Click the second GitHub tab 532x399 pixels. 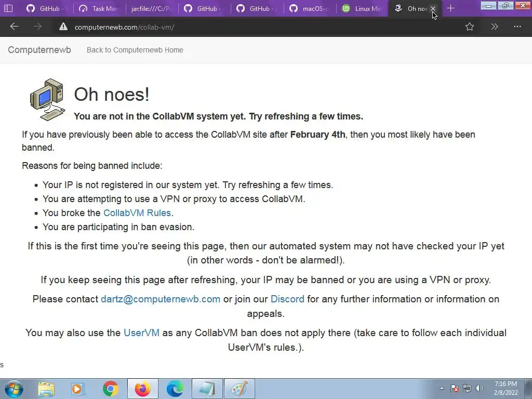pos(204,8)
